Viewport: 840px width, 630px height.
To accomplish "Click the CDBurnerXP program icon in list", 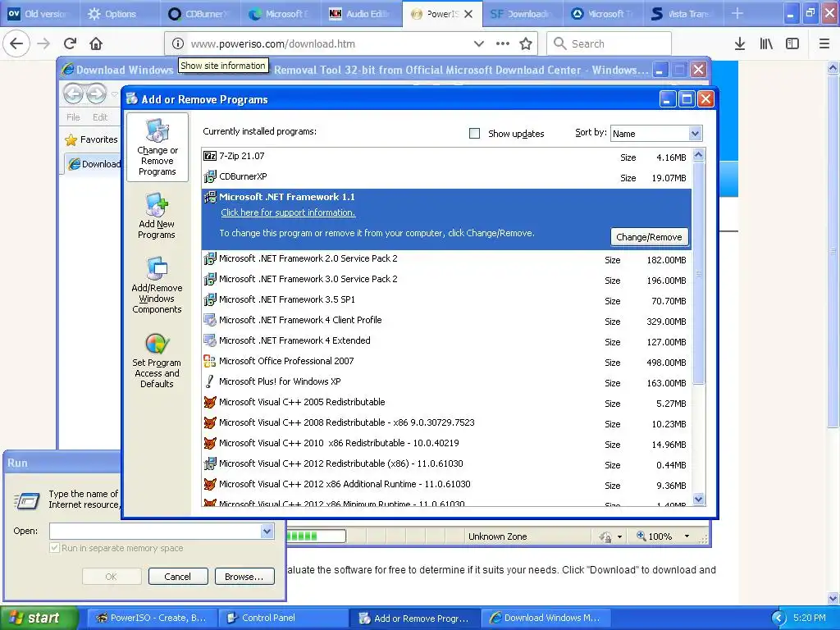I will [x=210, y=176].
